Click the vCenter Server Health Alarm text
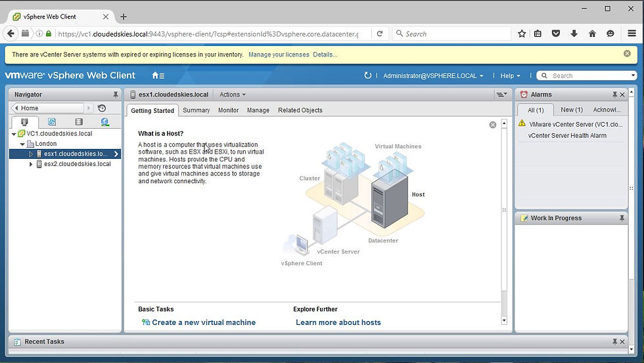 click(567, 135)
